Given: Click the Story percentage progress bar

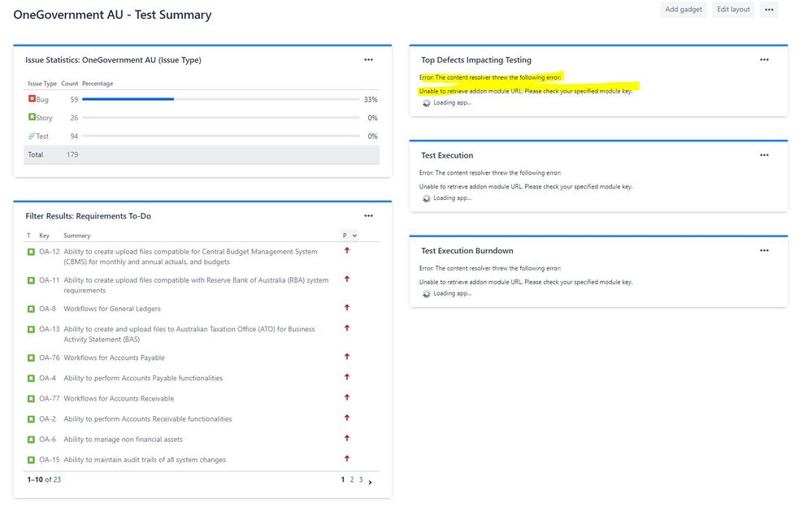Looking at the screenshot, I should click(220, 118).
